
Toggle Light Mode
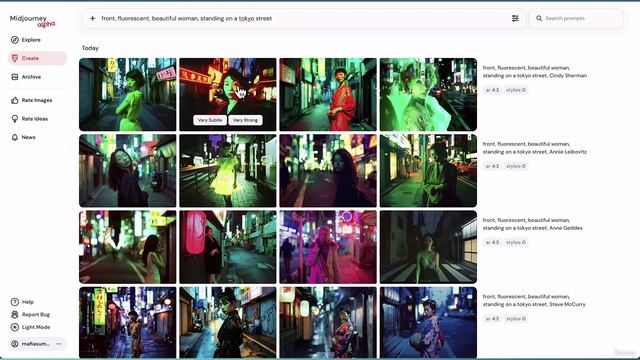click(31, 327)
